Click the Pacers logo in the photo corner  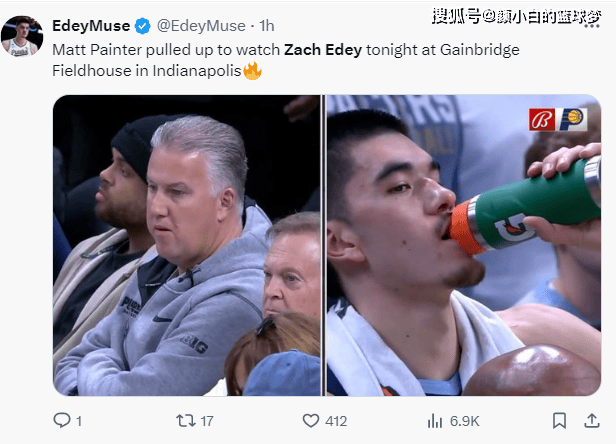(x=571, y=119)
